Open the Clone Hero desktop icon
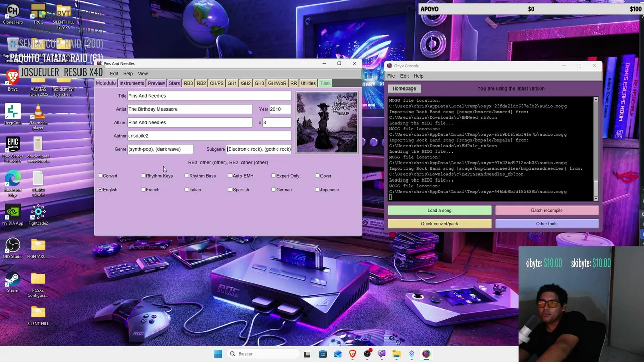 pos(13,14)
